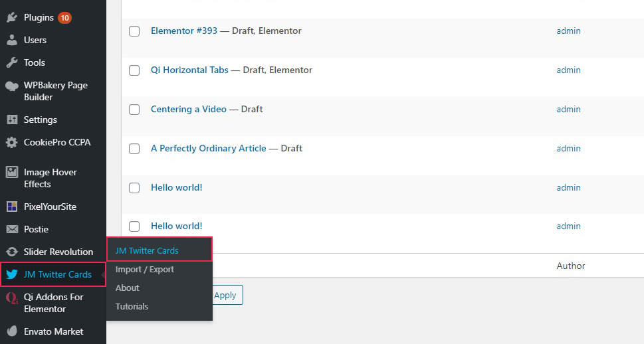
Task: Click admin author for first Hello world!
Action: tap(568, 187)
